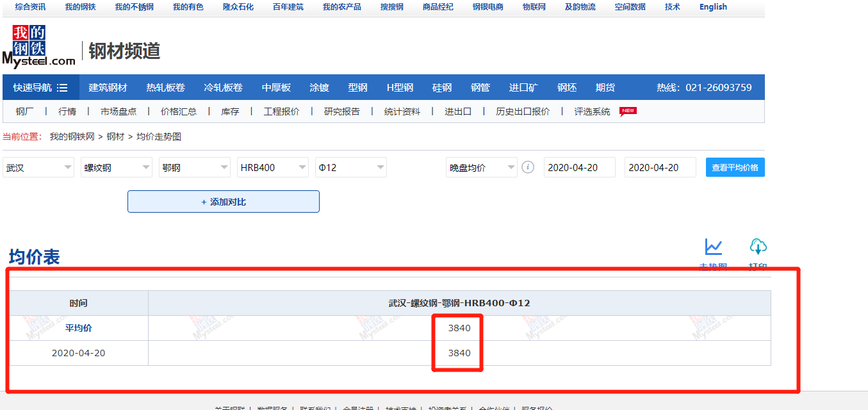Click the NEW badge next to 评选系统
This screenshot has height=410, width=868.
pos(628,111)
